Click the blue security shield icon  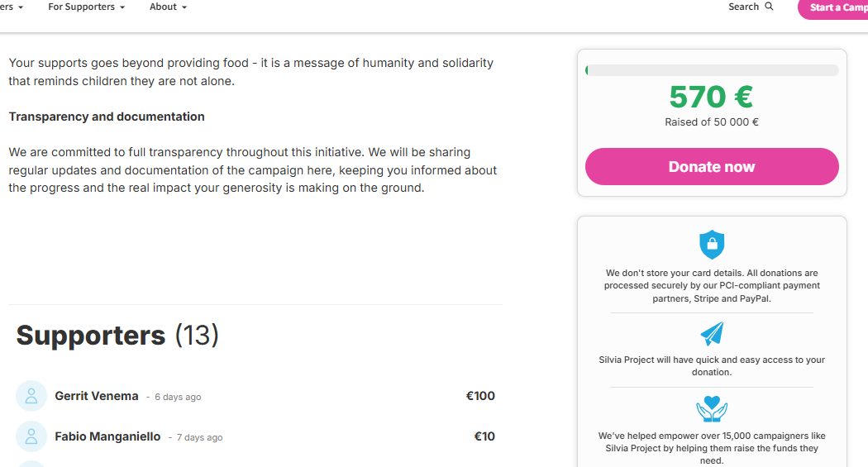(712, 245)
